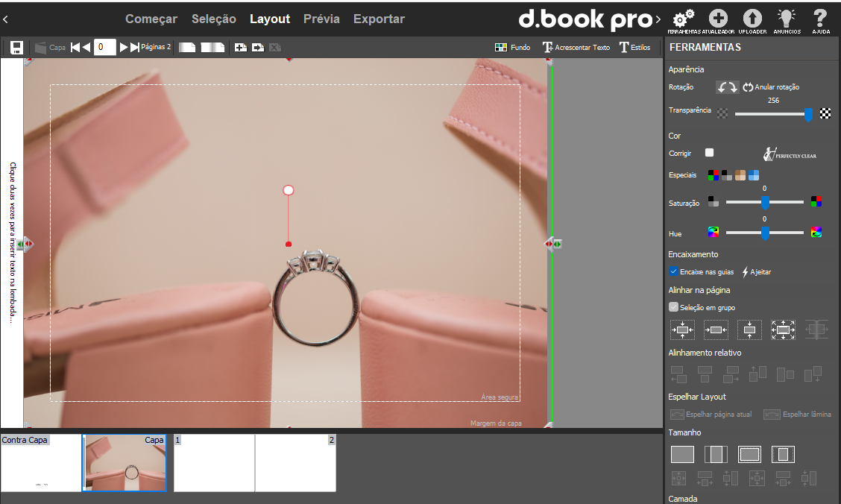Click the back chevron at top left
Viewport: 841px width, 504px height.
(x=5, y=19)
